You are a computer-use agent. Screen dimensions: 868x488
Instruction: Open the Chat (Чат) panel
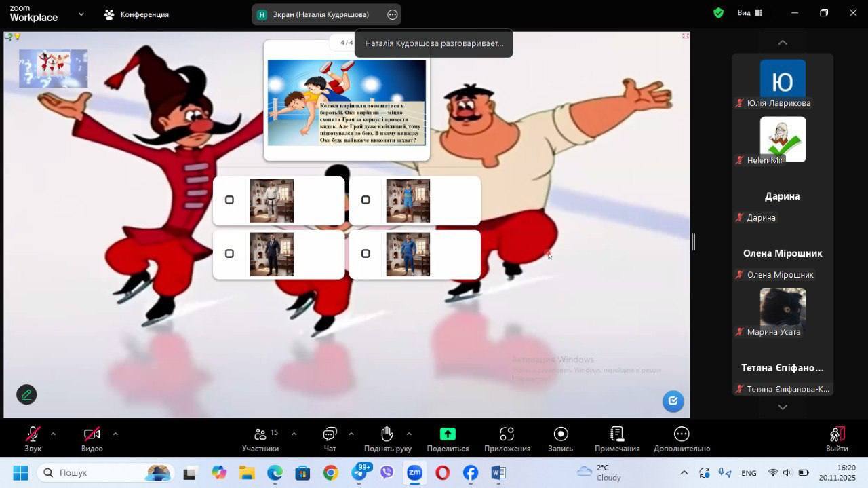(330, 434)
